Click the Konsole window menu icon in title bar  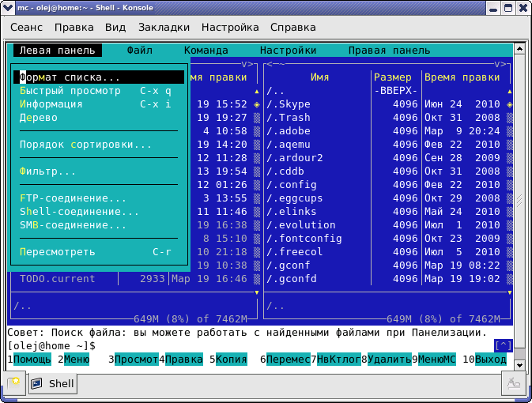7,7
